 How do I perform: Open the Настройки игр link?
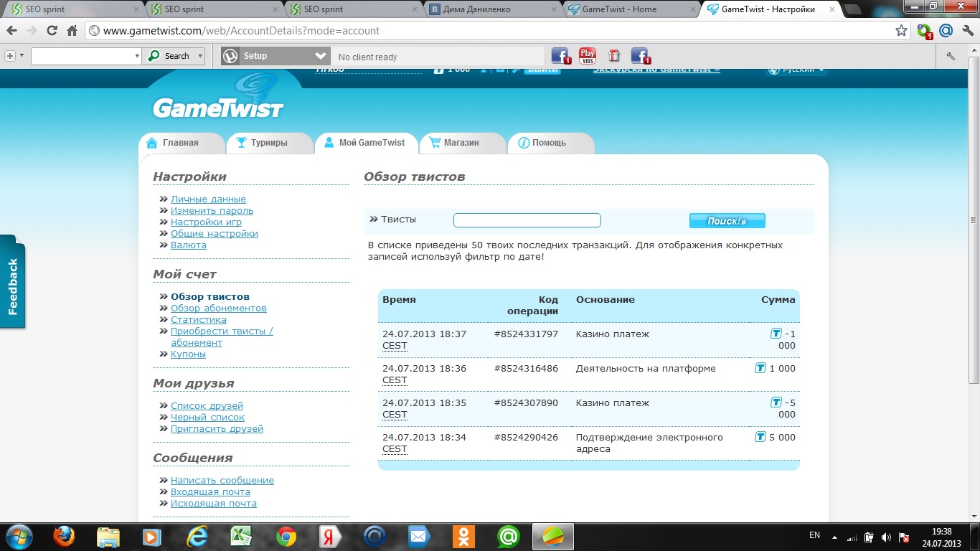pyautogui.click(x=206, y=222)
